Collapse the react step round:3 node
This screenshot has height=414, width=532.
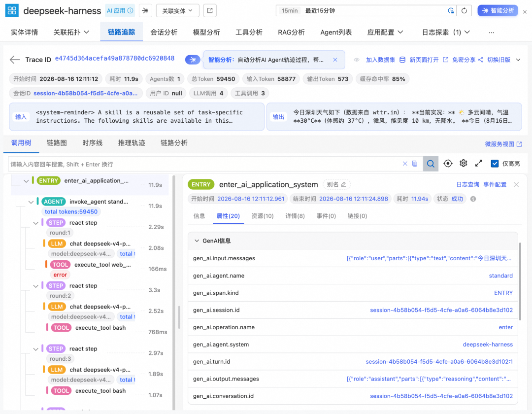click(35, 349)
